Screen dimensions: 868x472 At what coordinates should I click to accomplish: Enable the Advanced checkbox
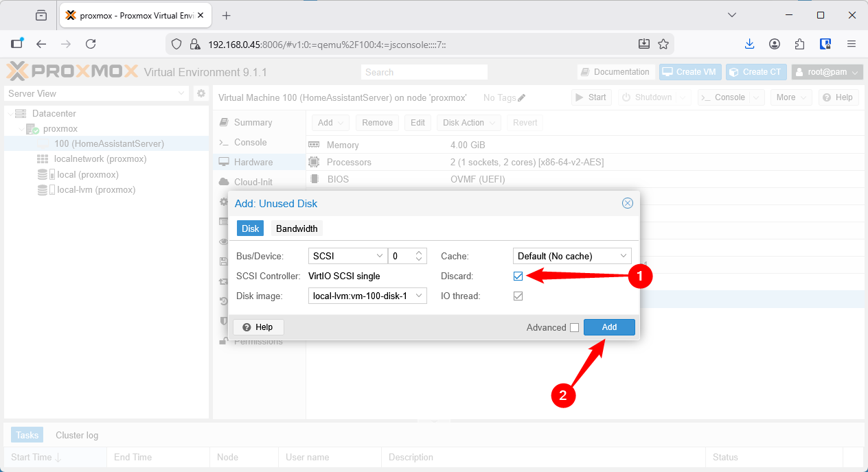pos(574,327)
